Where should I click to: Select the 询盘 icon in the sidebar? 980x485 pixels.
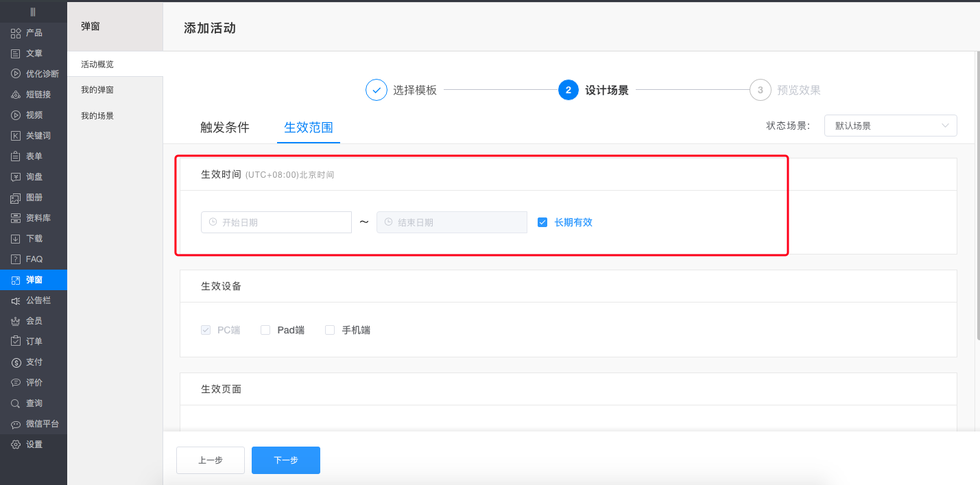coord(27,176)
